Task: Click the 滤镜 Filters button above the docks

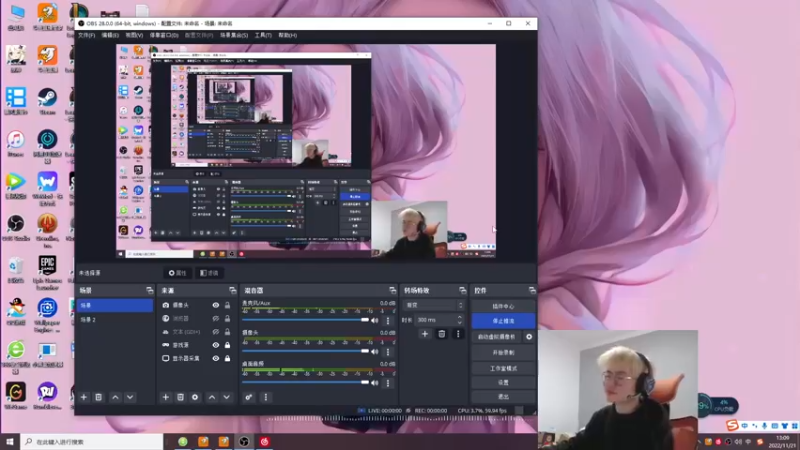Action: 209,273
